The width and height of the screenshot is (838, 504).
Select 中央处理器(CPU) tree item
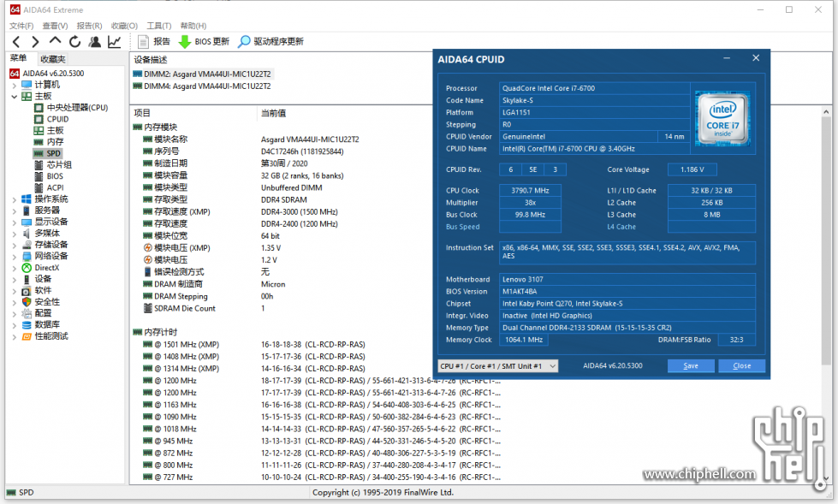pyautogui.click(x=71, y=108)
